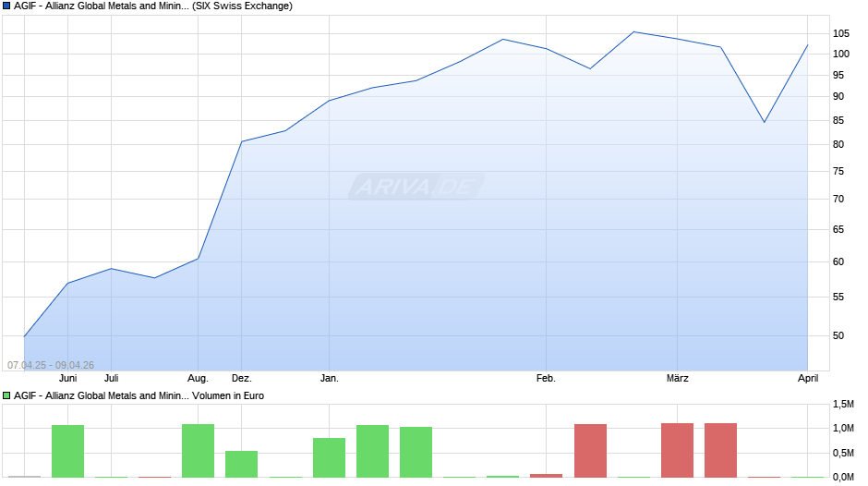Click the 0,5M volume axis value
The height and width of the screenshot is (486, 868).
click(844, 454)
